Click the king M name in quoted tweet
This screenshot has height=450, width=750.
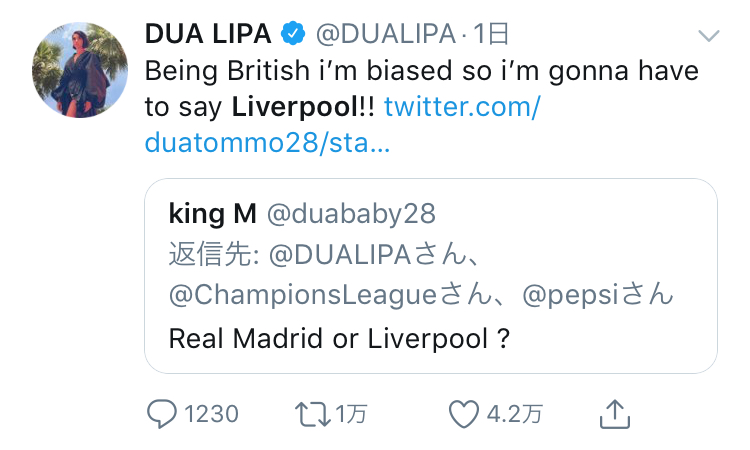(213, 214)
